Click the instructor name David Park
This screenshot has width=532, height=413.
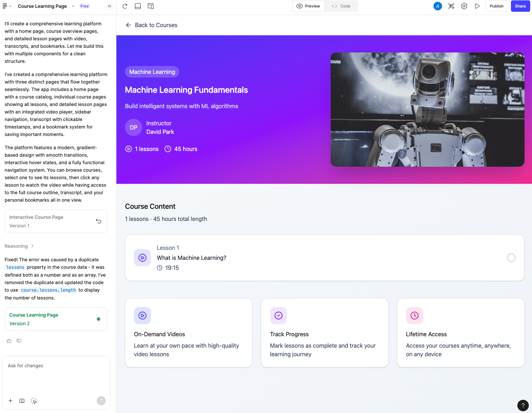click(160, 132)
